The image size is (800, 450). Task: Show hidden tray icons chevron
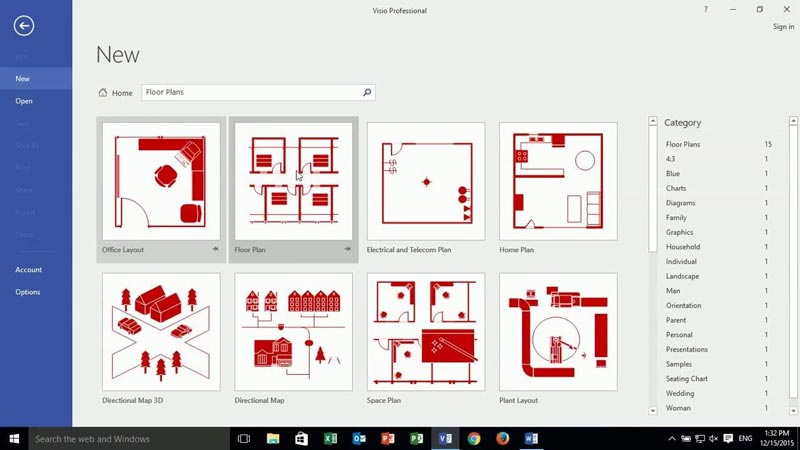pos(672,439)
